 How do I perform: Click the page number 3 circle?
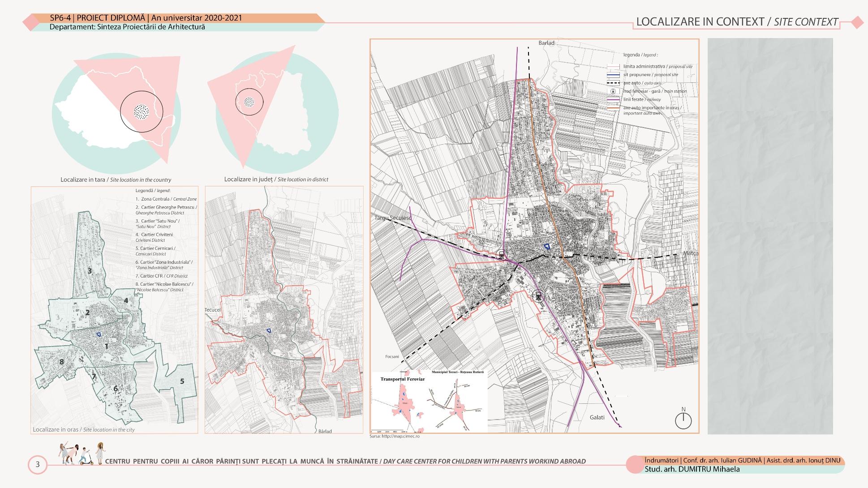(38, 464)
